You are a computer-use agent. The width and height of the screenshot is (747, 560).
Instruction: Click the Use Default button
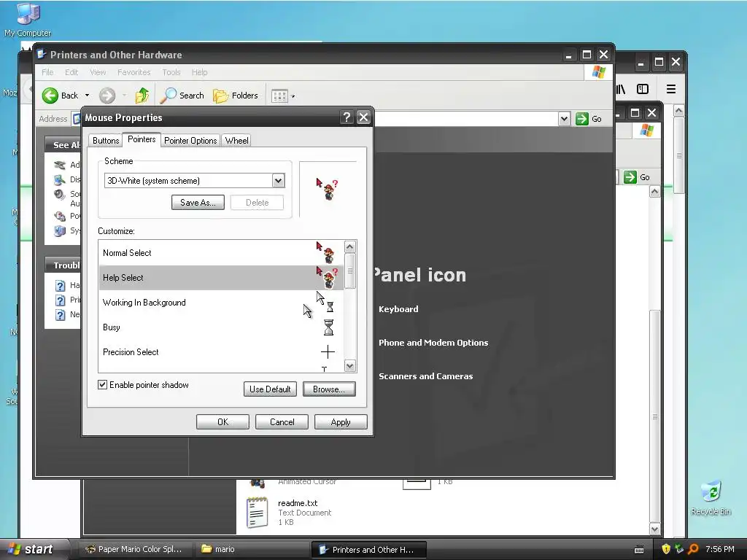coord(270,389)
